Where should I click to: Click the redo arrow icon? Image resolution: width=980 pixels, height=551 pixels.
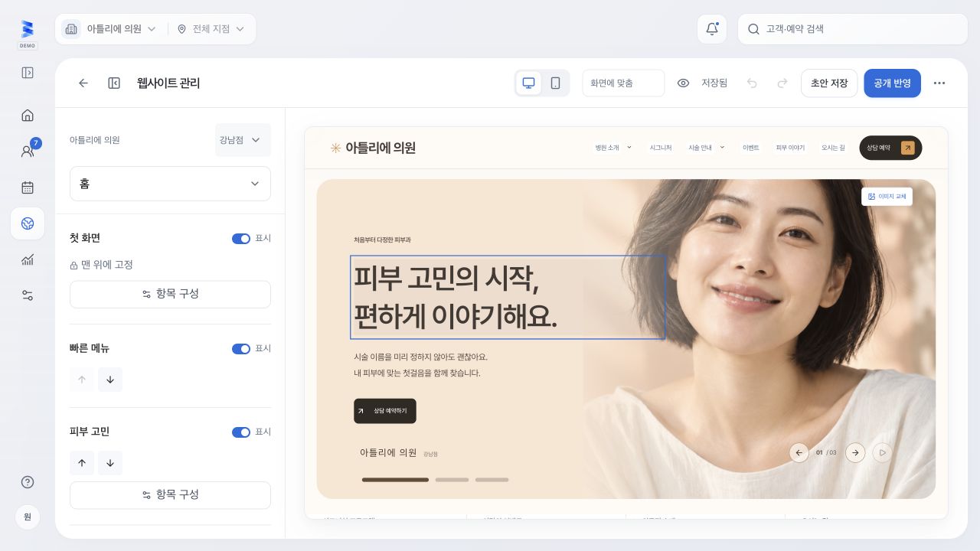coord(782,83)
